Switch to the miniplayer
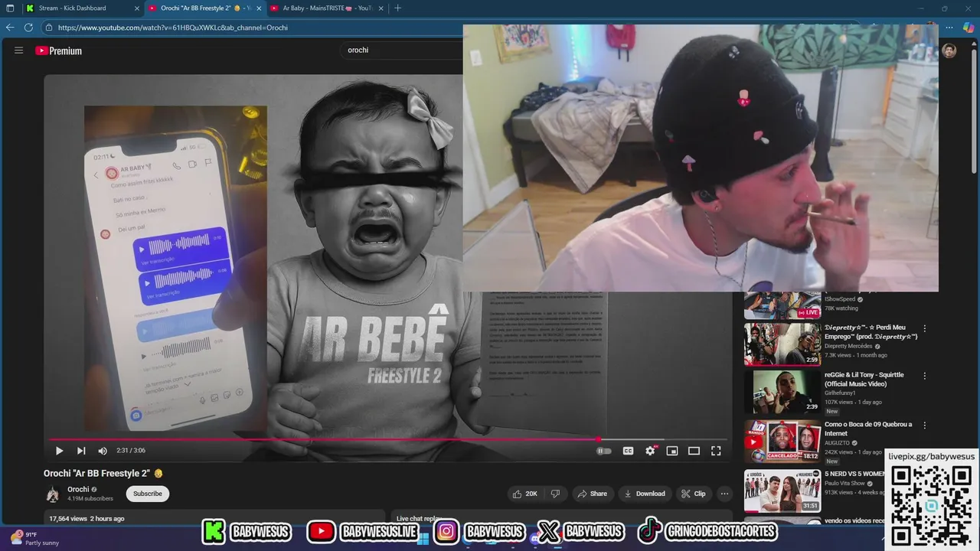This screenshot has height=551, width=980. (672, 451)
